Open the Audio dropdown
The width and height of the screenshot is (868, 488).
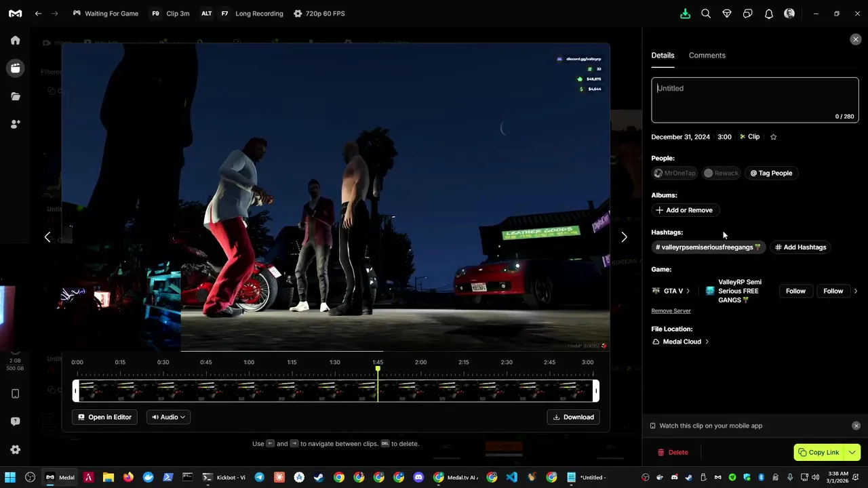168,417
